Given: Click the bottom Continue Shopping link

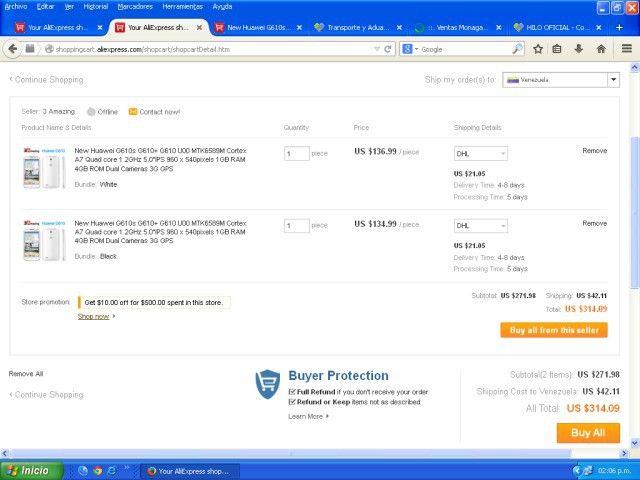Looking at the screenshot, I should [46, 395].
